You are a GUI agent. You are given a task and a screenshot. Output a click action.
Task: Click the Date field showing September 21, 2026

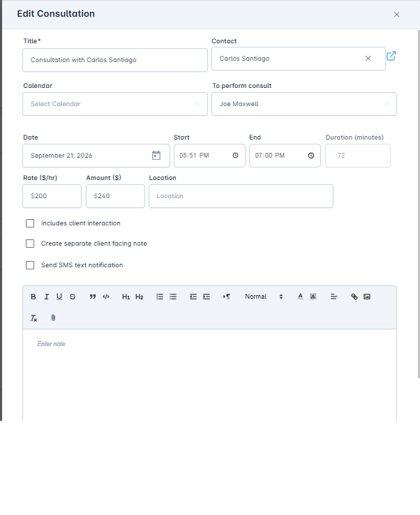[96, 156]
